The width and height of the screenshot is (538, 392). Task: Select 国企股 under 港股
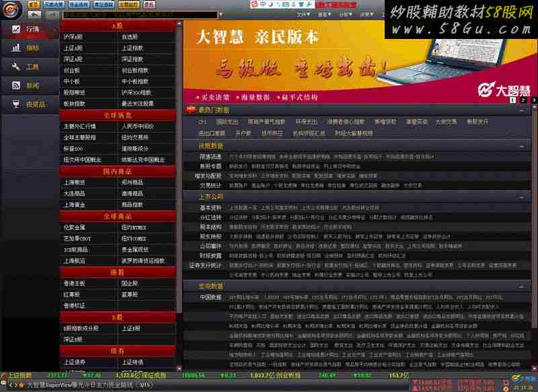tap(130, 283)
